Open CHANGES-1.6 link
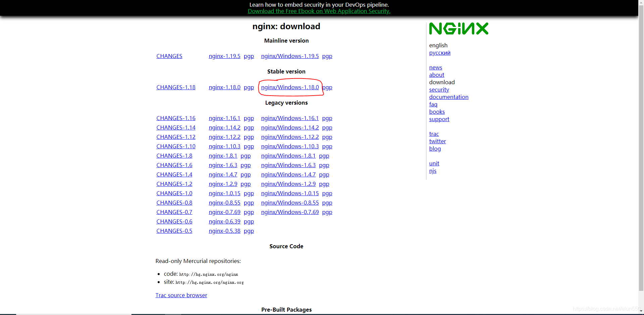Image resolution: width=644 pixels, height=315 pixels. click(174, 165)
